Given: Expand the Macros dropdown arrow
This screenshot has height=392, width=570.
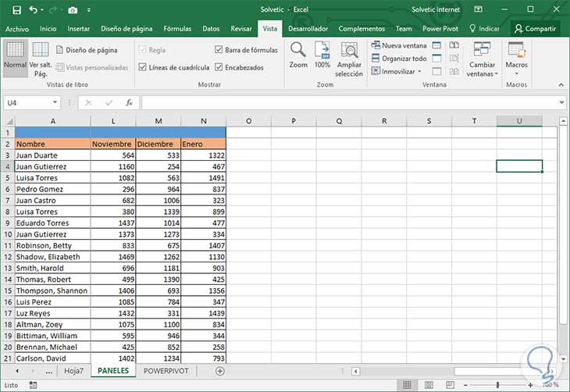Looking at the screenshot, I should (516, 74).
